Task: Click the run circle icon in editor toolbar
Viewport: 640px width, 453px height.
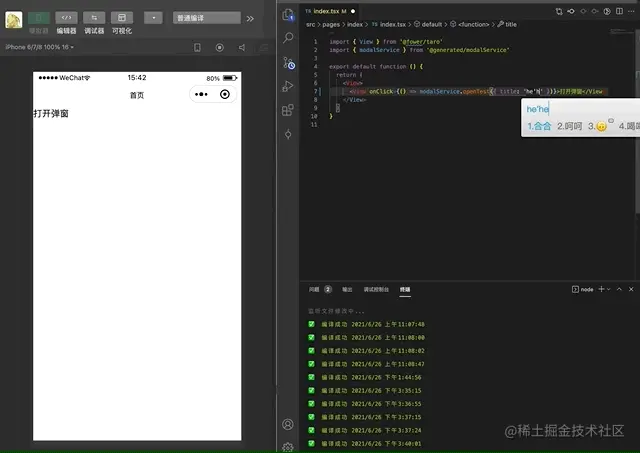Action: pyautogui.click(x=607, y=11)
